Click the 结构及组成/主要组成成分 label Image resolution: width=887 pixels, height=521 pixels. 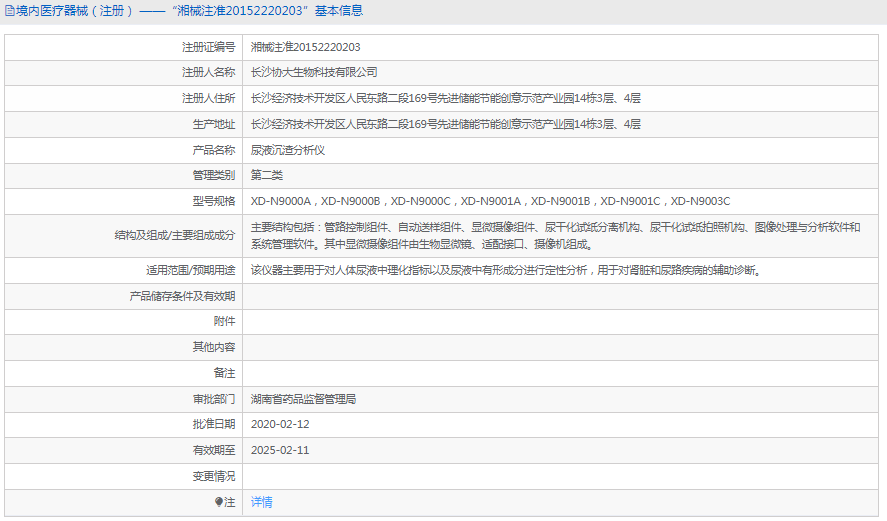pos(175,235)
